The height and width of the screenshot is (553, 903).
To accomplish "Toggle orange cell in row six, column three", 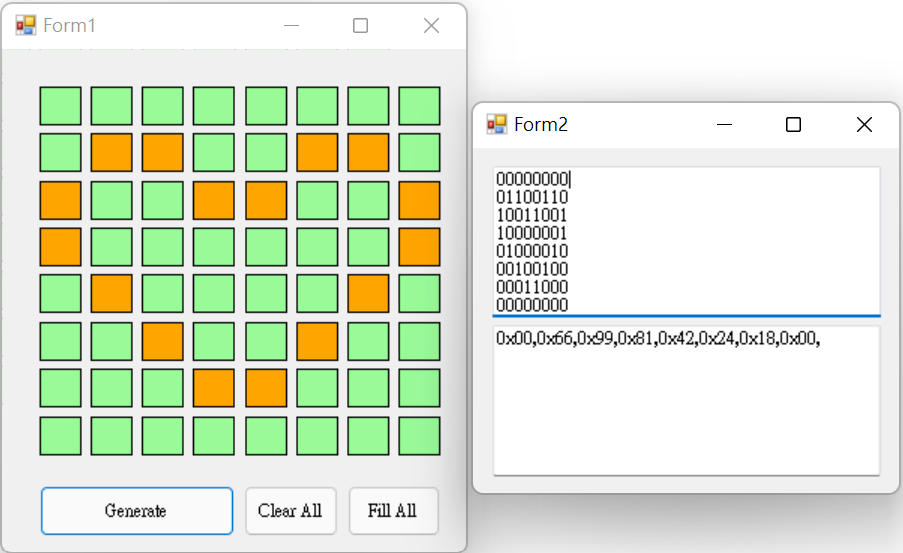I will tap(162, 342).
